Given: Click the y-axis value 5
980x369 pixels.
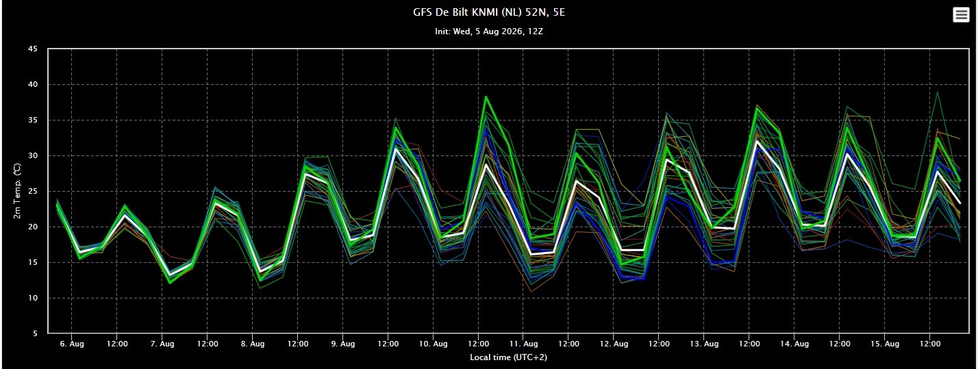Looking at the screenshot, I should click(x=36, y=333).
